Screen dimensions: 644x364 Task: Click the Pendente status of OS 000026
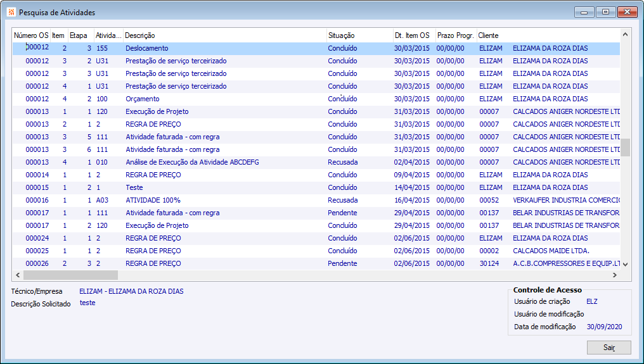tap(342, 263)
